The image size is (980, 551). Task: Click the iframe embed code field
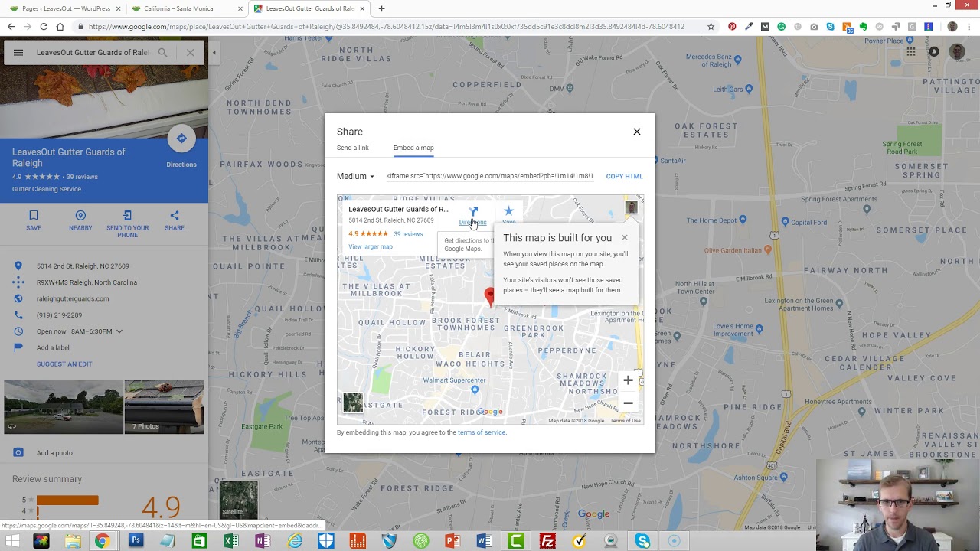pos(490,176)
